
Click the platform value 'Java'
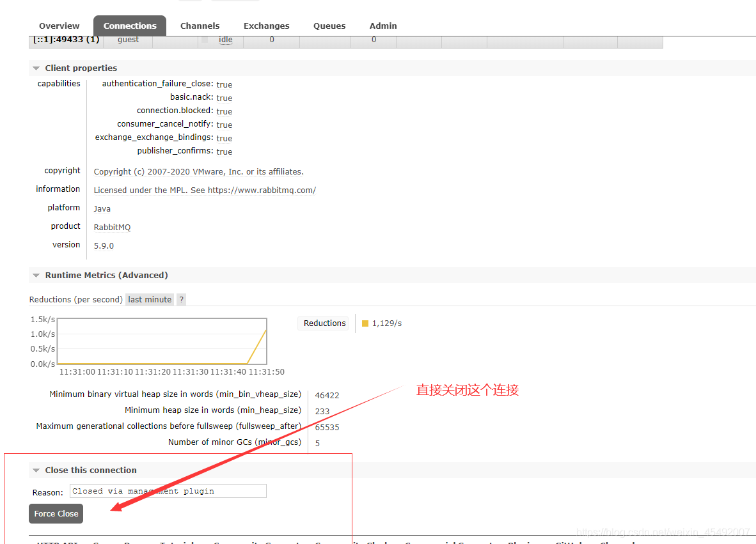(102, 208)
